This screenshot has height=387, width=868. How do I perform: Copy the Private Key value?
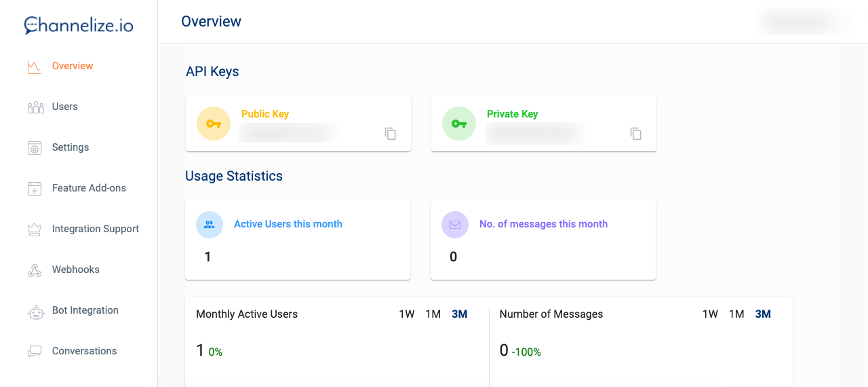(x=636, y=134)
